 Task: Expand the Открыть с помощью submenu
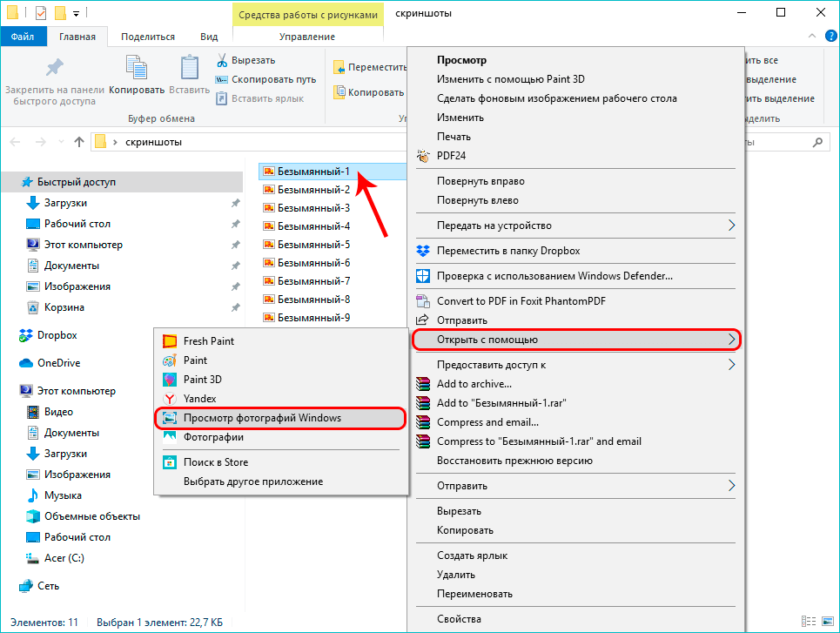575,340
